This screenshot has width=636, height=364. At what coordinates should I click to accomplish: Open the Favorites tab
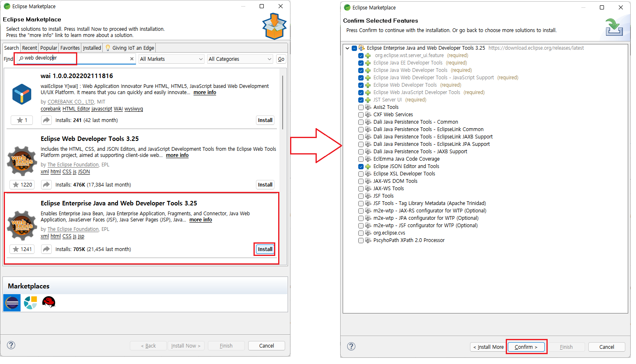coord(70,48)
